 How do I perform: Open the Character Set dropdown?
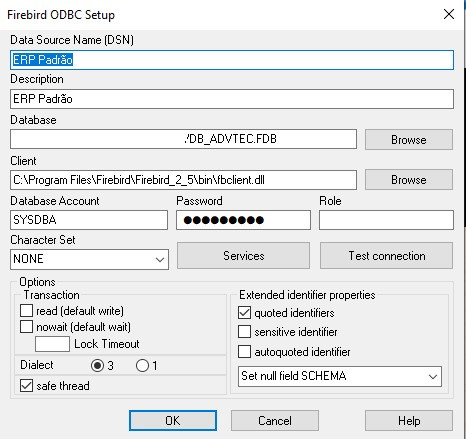pyautogui.click(x=89, y=259)
